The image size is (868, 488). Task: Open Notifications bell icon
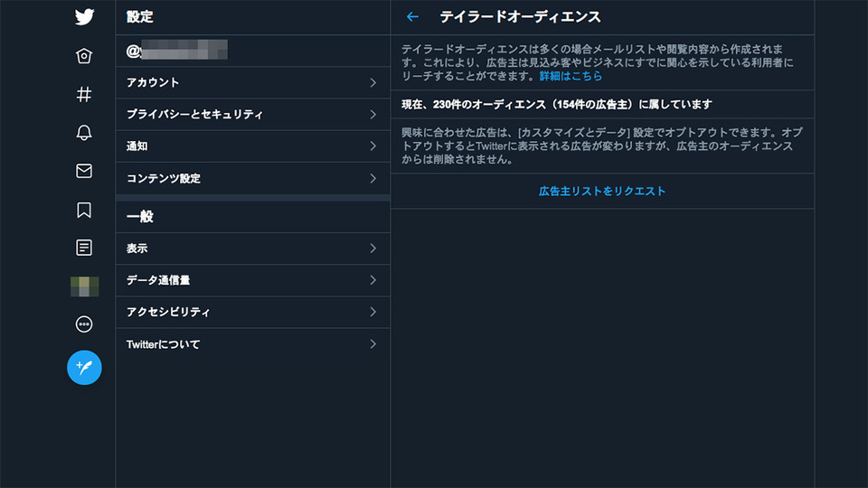84,133
